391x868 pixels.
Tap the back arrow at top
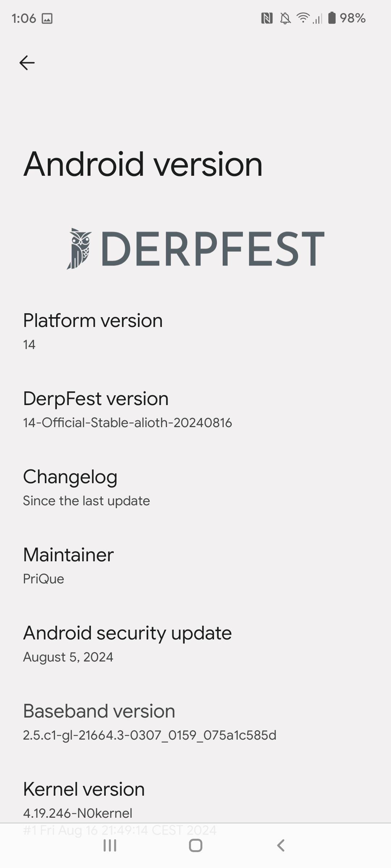click(x=27, y=63)
